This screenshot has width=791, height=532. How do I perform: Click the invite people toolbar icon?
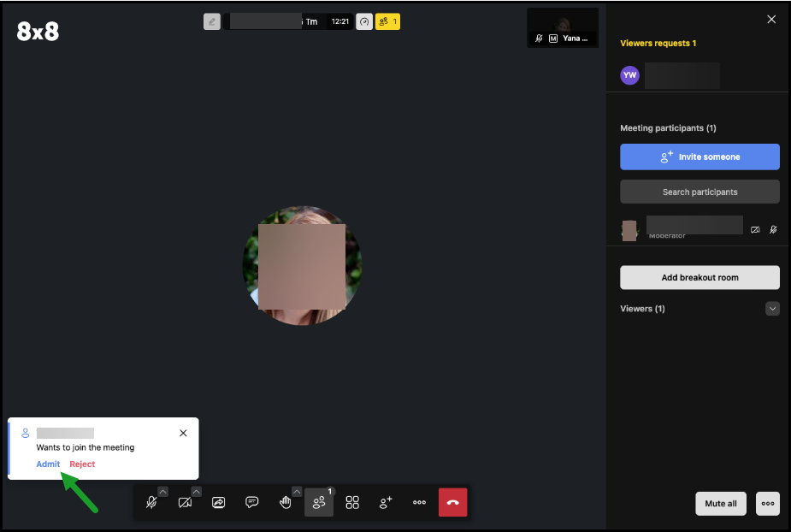pos(386,503)
